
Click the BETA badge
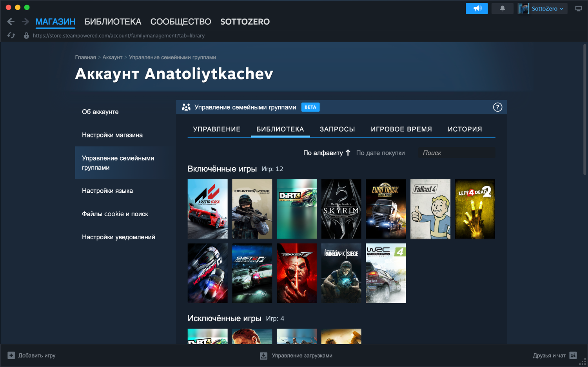310,107
